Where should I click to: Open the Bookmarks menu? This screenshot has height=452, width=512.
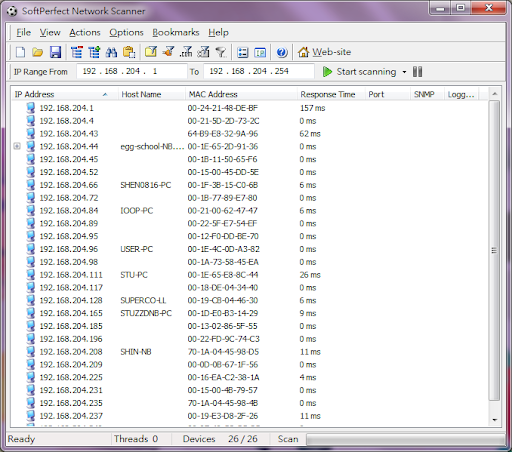pyautogui.click(x=176, y=32)
